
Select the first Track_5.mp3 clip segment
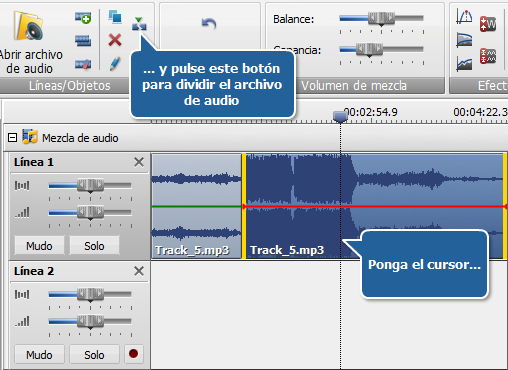coord(196,206)
